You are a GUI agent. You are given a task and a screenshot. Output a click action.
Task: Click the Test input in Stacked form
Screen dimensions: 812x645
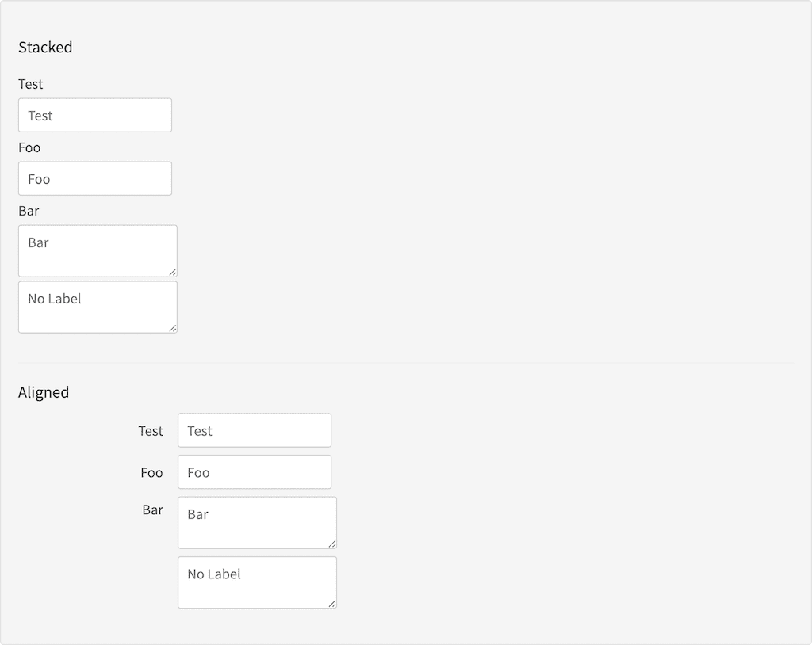(95, 116)
